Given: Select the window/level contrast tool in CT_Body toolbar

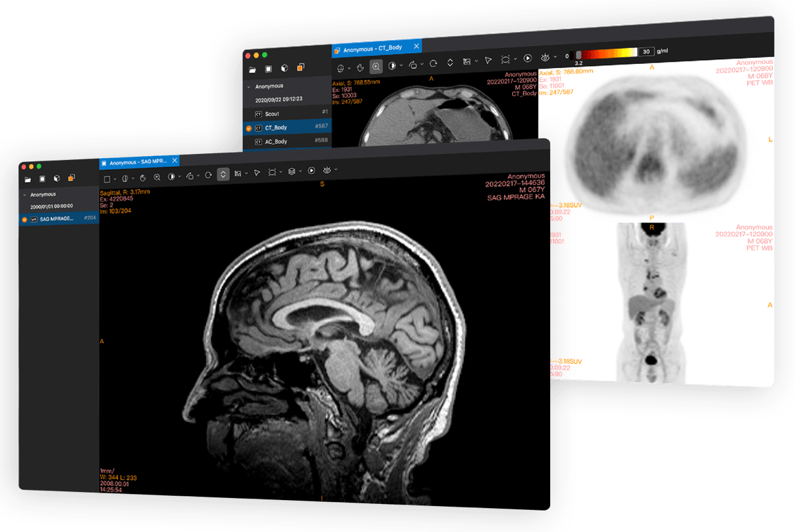Looking at the screenshot, I should click(392, 66).
